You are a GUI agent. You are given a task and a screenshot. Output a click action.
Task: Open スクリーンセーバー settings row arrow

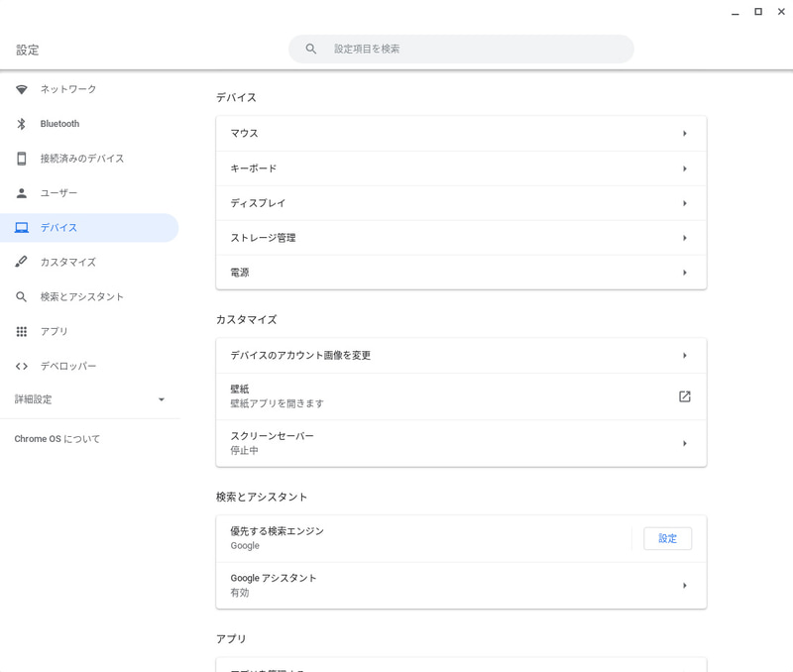tap(685, 443)
